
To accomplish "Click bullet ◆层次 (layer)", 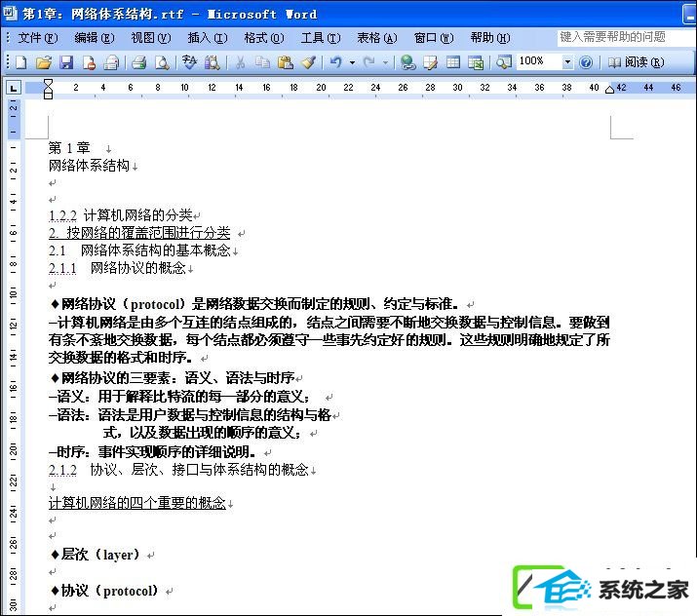I will (96, 555).
